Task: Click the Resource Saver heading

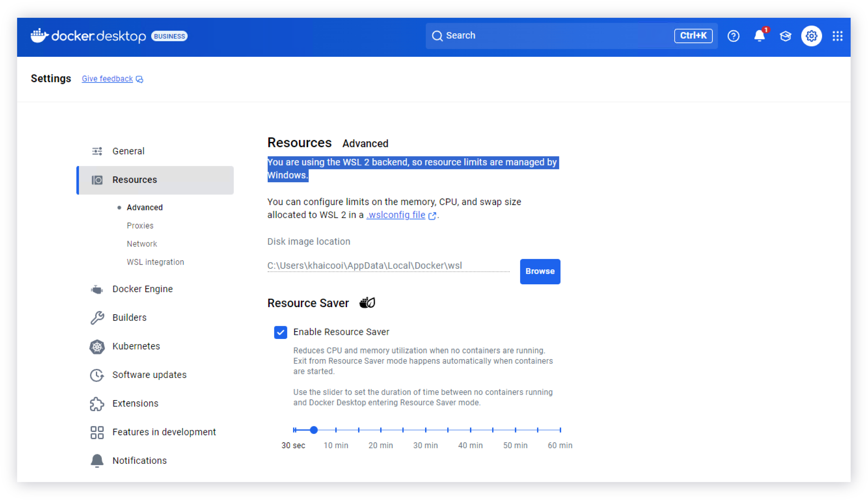Action: pos(308,303)
